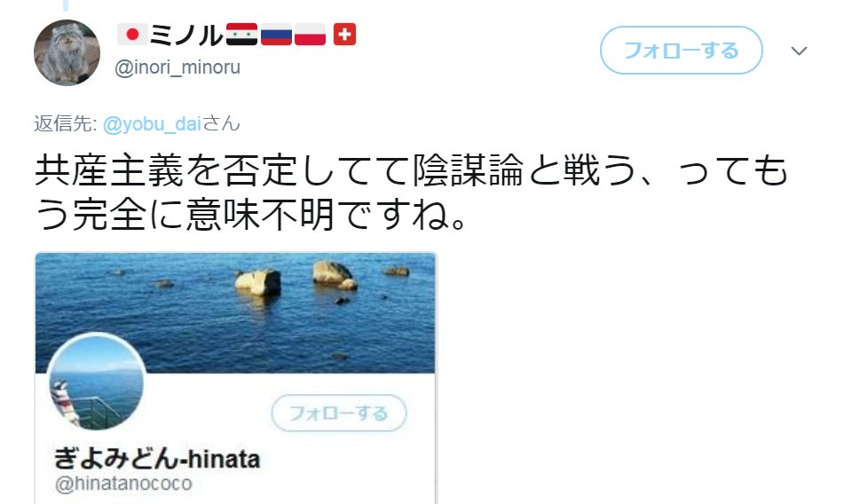Click the large rock in header photo
This screenshot has width=844, height=504.
pos(258,282)
